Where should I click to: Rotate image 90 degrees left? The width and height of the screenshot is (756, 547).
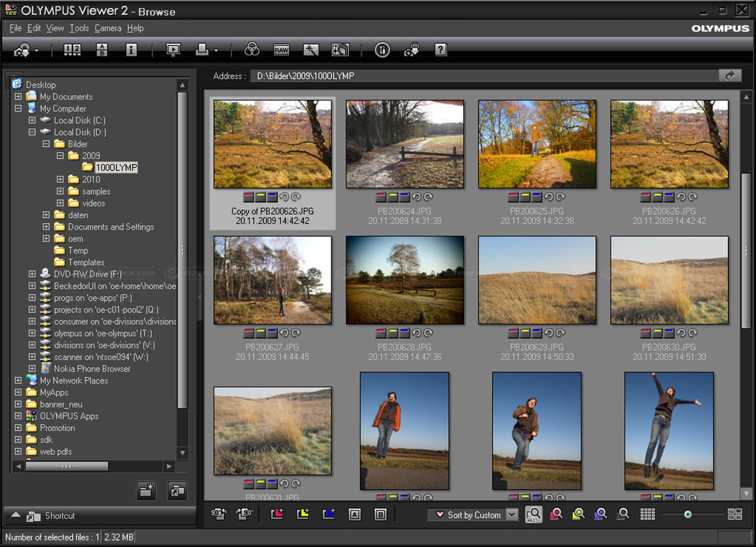[x=219, y=515]
